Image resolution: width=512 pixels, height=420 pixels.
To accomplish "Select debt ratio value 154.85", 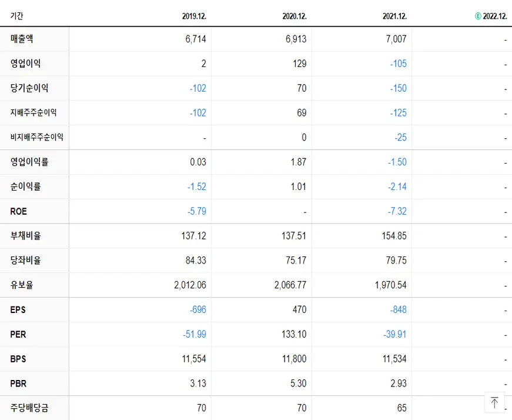I will [x=394, y=236].
